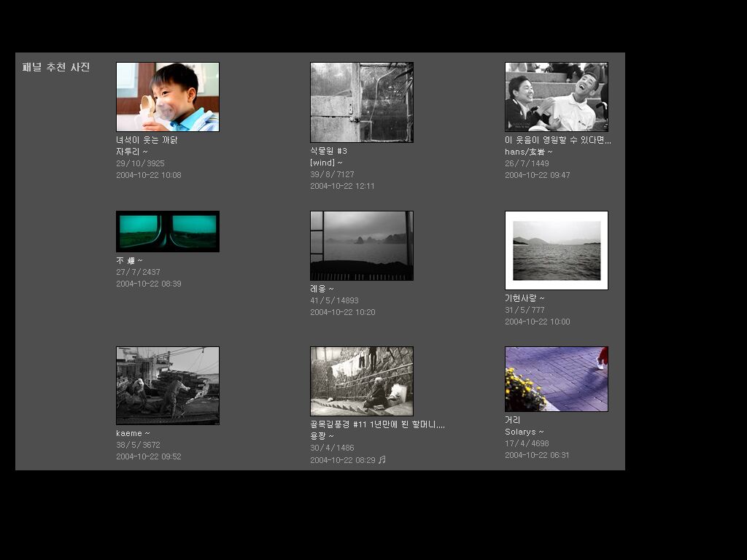Open the misty sea islands photo by 레옹
Image resolution: width=747 pixels, height=560 pixels.
click(361, 246)
